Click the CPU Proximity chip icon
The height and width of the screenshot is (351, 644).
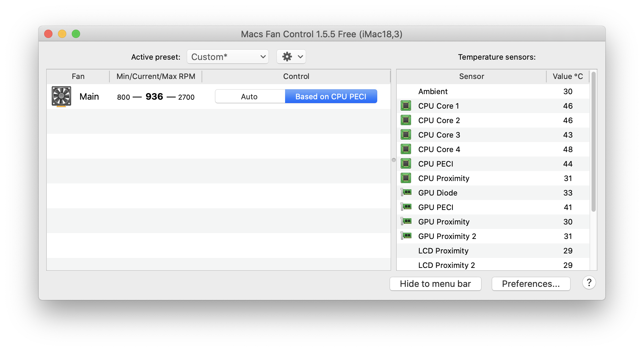[x=406, y=178]
